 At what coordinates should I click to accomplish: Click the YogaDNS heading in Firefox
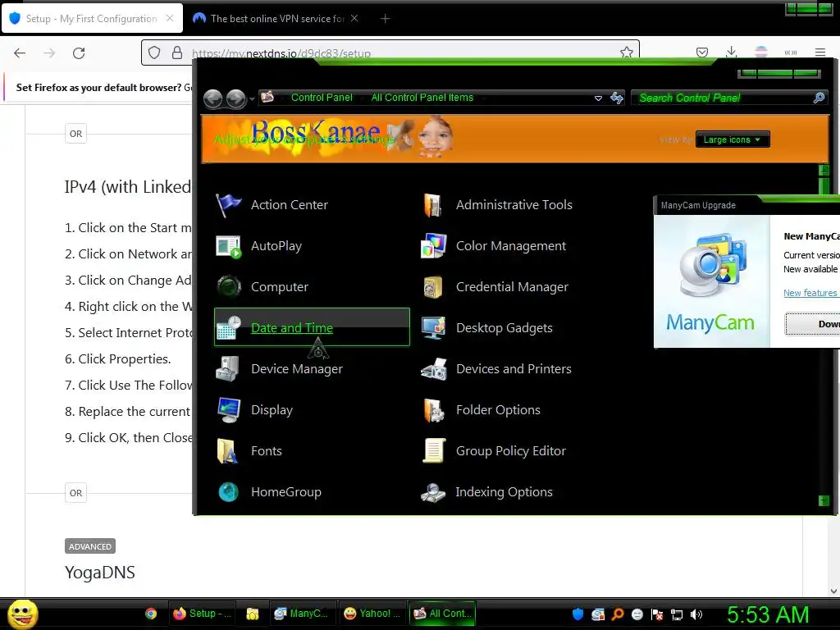click(99, 572)
